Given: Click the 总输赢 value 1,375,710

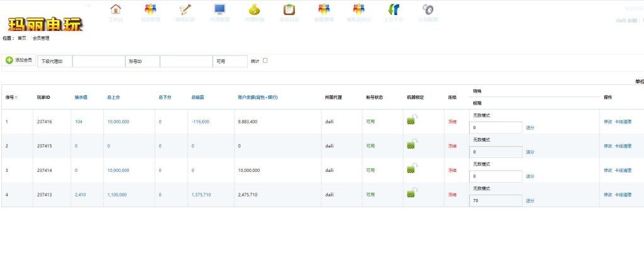Looking at the screenshot, I should [x=201, y=195].
